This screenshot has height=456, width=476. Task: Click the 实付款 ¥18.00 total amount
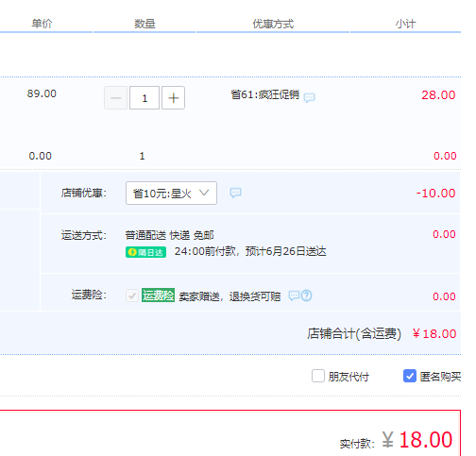[x=417, y=439]
